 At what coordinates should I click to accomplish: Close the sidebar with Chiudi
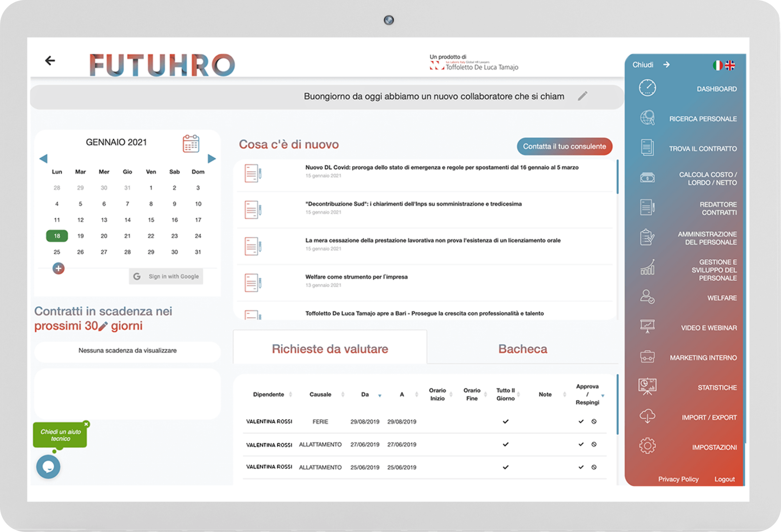[x=651, y=64]
